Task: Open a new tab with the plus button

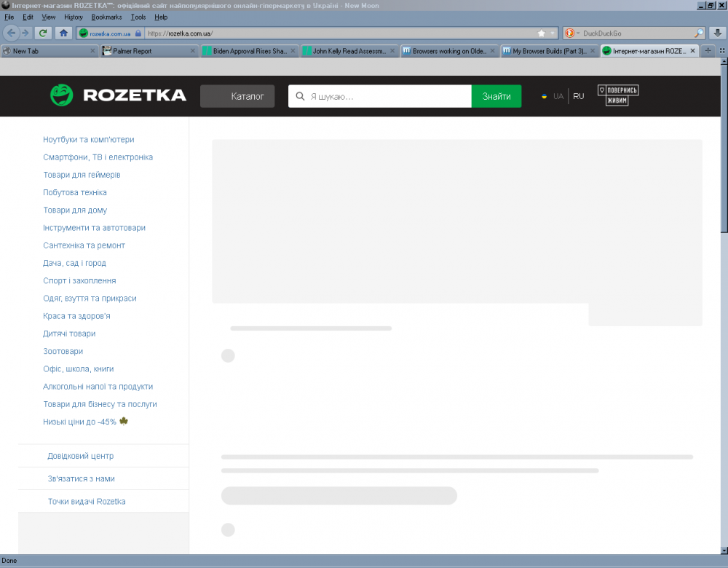Action: [708, 51]
